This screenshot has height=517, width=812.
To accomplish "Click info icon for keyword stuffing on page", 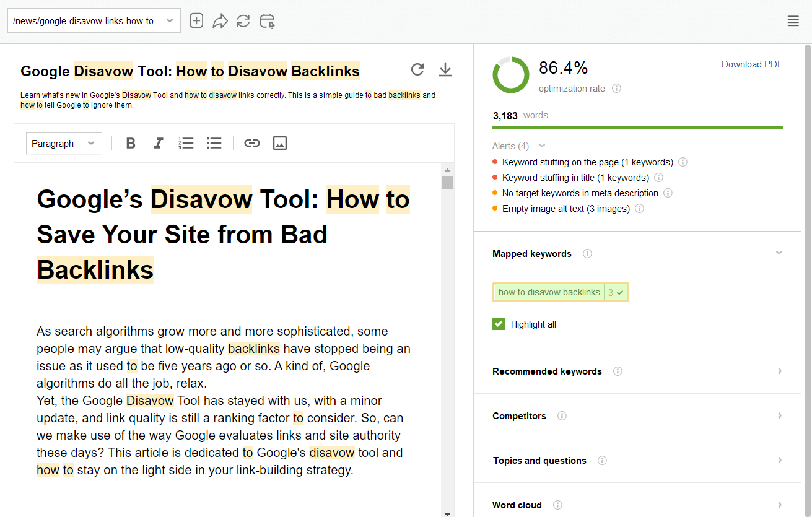I will pyautogui.click(x=683, y=162).
